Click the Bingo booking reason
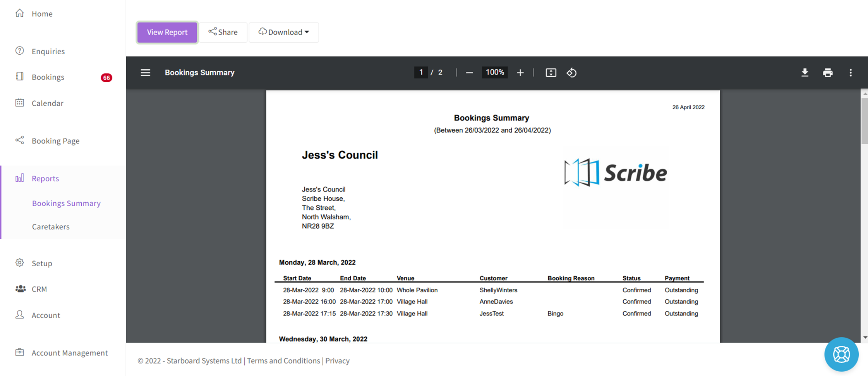Viewport: 868px width, 376px height. [x=555, y=314]
